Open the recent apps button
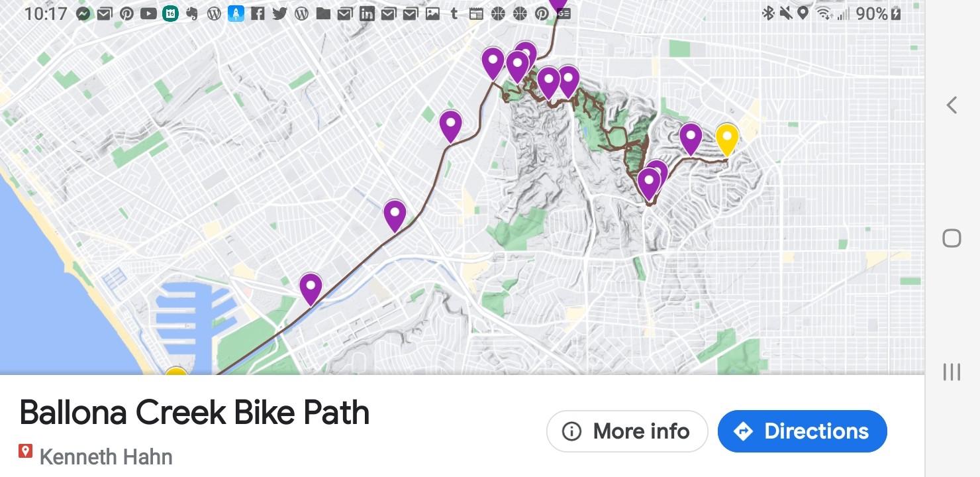The height and width of the screenshot is (477, 980). pyautogui.click(x=952, y=372)
